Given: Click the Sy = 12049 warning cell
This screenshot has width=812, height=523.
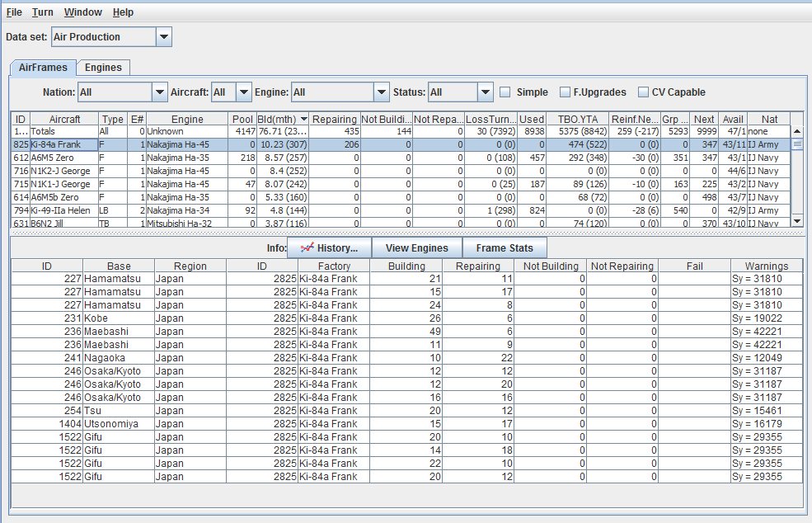Looking at the screenshot, I should click(x=767, y=358).
